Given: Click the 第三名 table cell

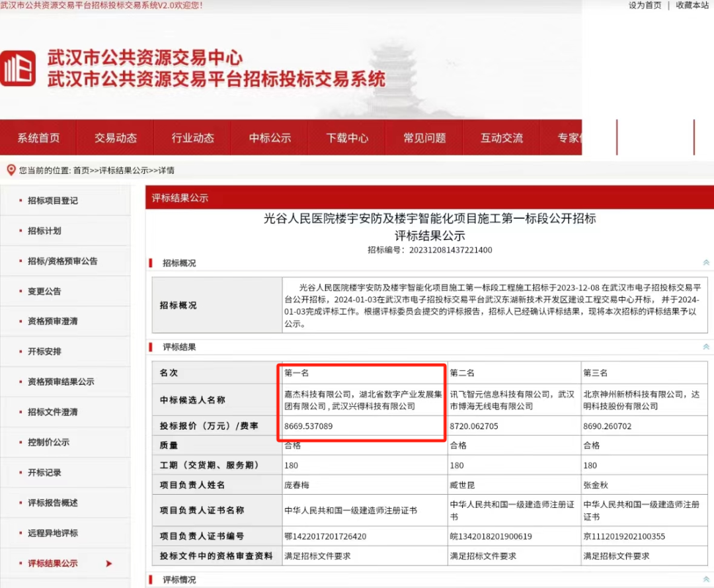Looking at the screenshot, I should coord(645,373).
